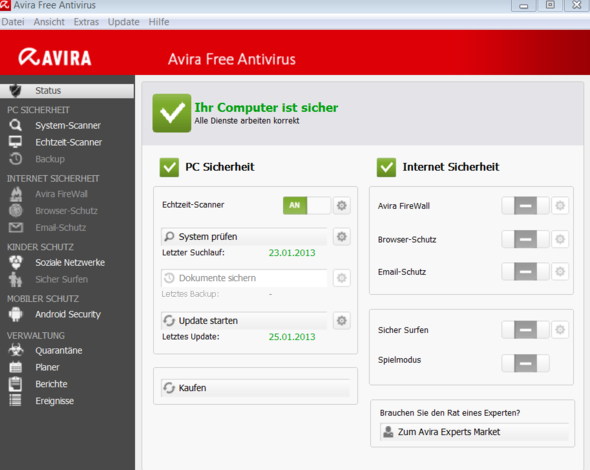
Task: Click Alle Dienste arbeiten korrekt text
Action: [x=247, y=121]
